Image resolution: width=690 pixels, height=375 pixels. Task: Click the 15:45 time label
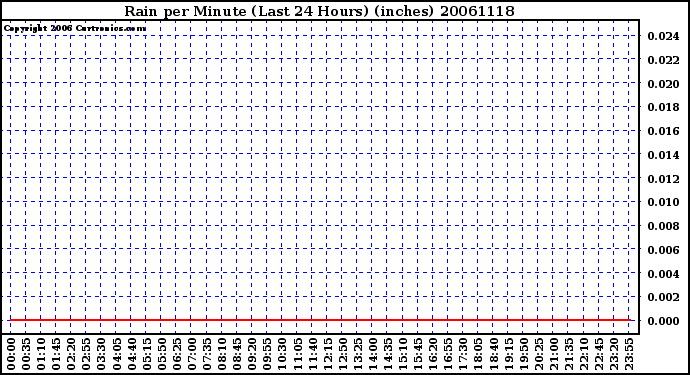click(x=418, y=354)
